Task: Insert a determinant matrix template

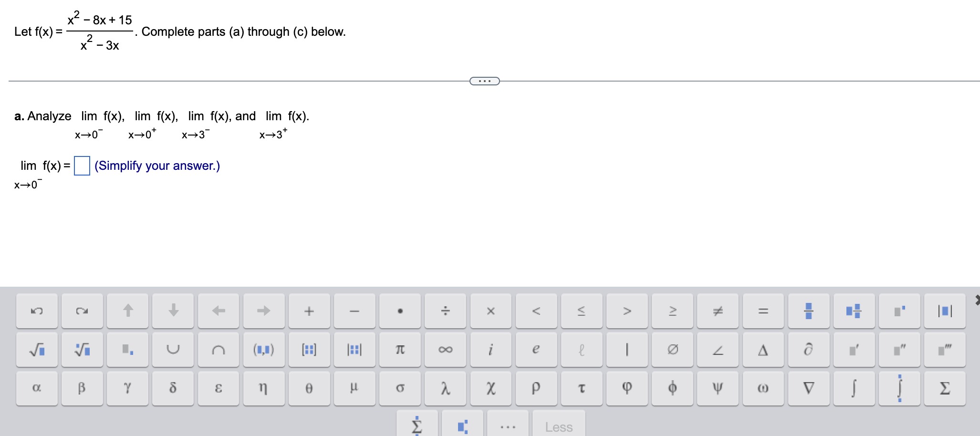Action: tap(354, 350)
